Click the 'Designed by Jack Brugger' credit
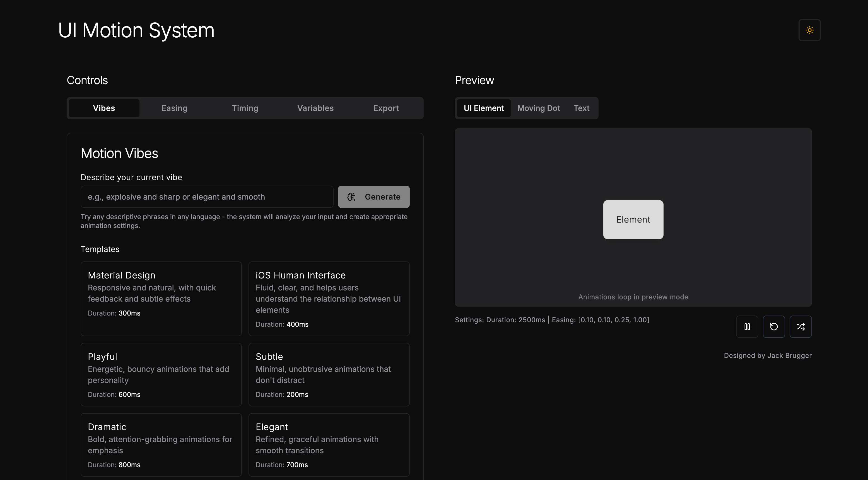868x480 pixels. coord(768,355)
